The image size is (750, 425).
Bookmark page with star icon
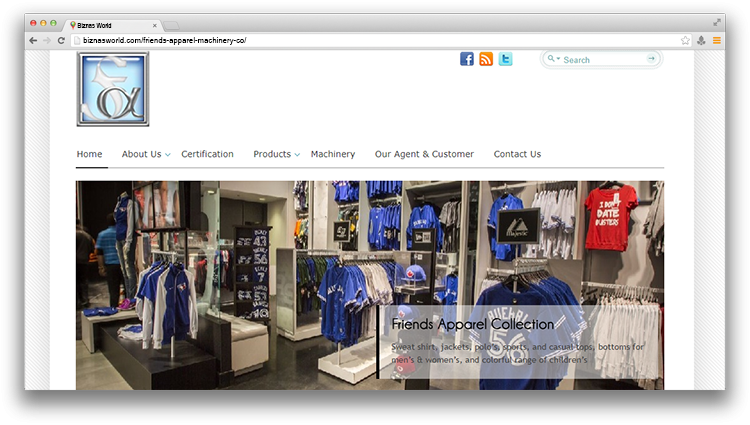(685, 40)
